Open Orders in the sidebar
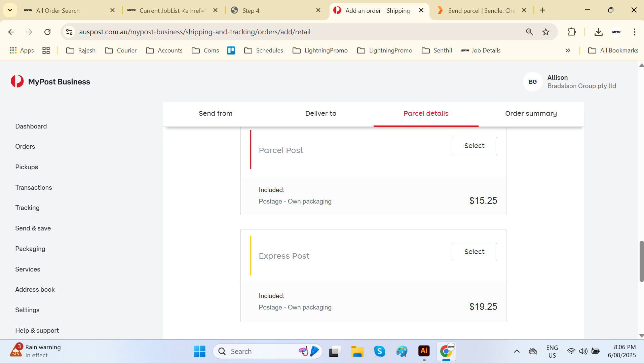This screenshot has height=363, width=644. click(x=25, y=147)
